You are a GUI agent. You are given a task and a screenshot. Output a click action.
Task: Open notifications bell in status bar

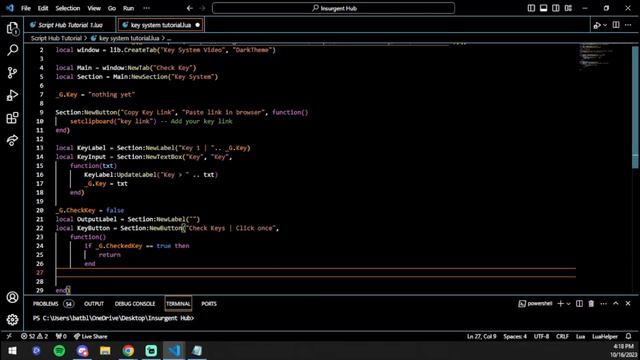click(x=629, y=336)
